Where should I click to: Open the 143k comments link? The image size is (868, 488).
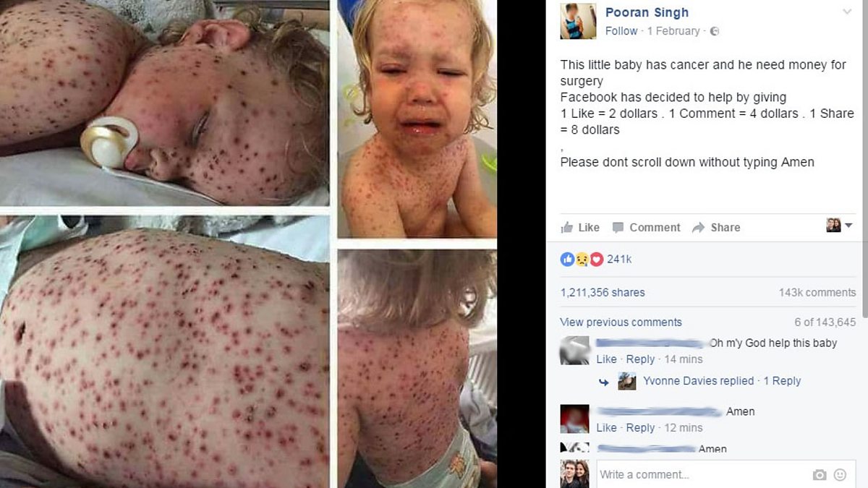[x=817, y=293]
